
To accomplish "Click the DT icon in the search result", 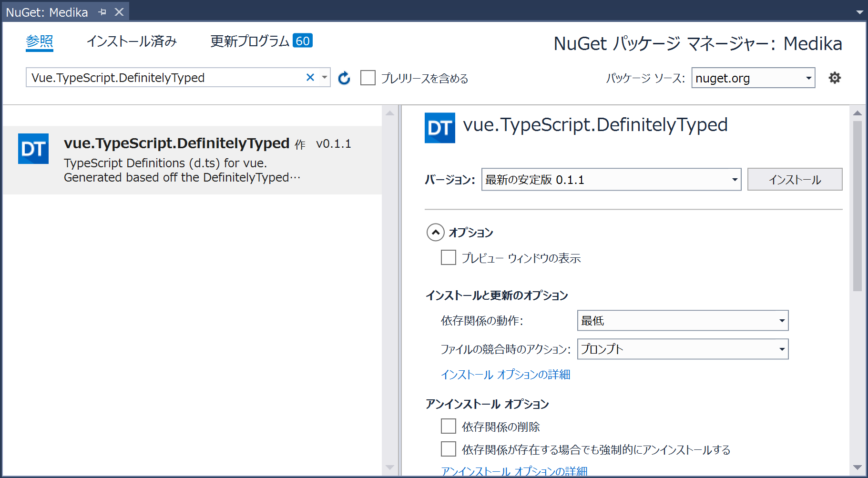I will point(33,149).
